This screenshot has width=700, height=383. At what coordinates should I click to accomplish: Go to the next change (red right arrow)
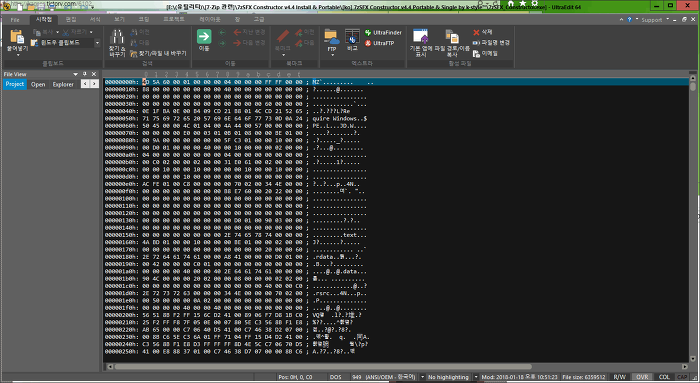coord(249,43)
